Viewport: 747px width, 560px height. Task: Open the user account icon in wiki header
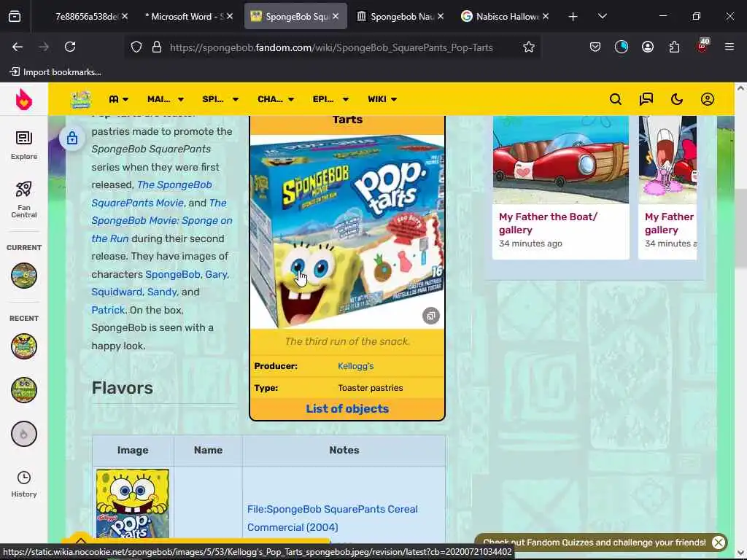(708, 99)
